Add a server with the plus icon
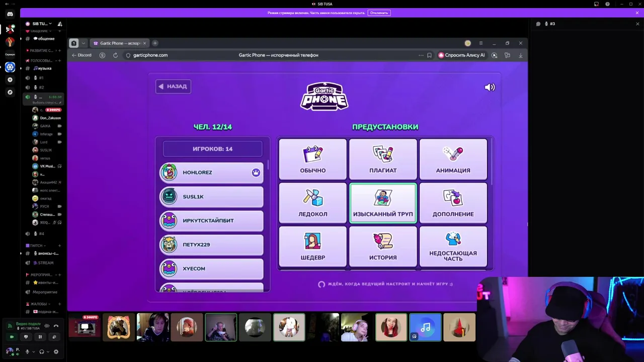 pyautogui.click(x=10, y=79)
